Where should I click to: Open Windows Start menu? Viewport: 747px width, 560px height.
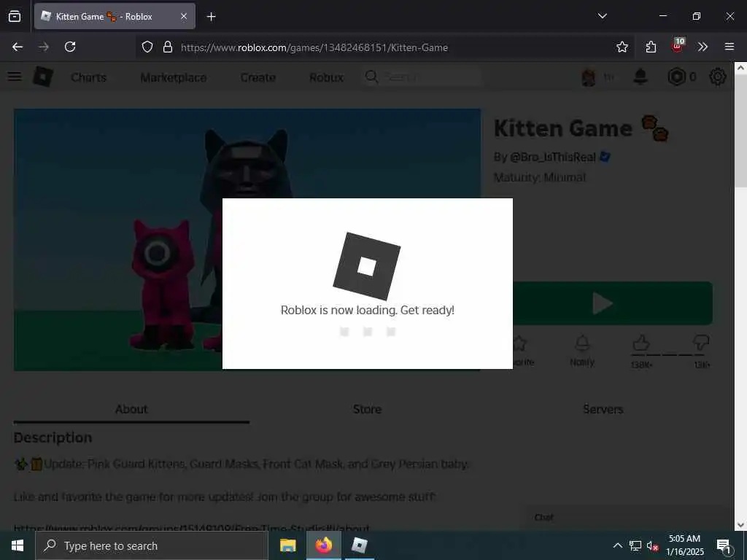click(18, 545)
